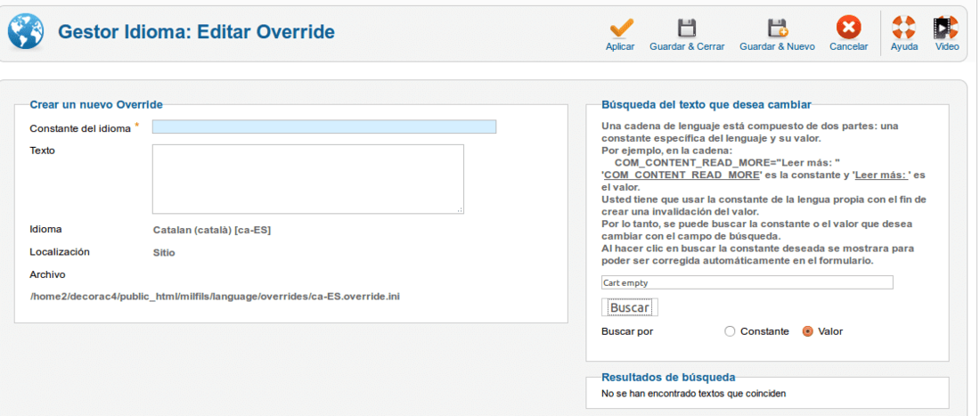Click the search field containing 'Cart empty'

[747, 282]
